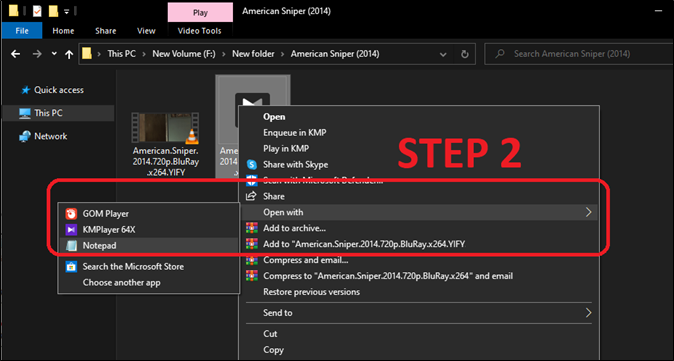The image size is (674, 361).
Task: Expand address bar history dropdown
Action: tap(443, 54)
